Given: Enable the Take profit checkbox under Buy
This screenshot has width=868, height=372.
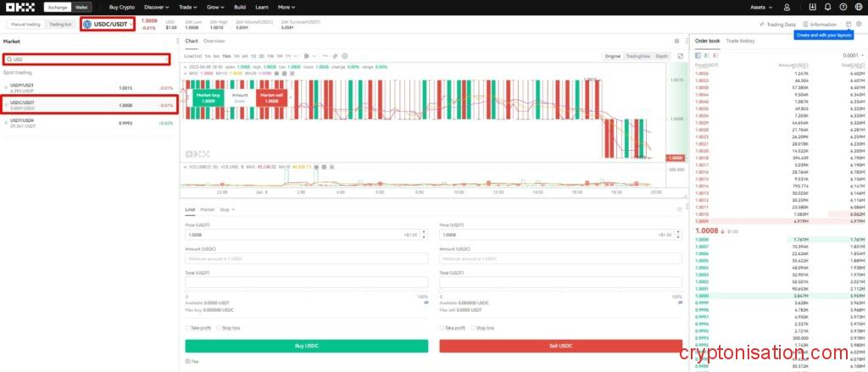Looking at the screenshot, I should tap(188, 327).
